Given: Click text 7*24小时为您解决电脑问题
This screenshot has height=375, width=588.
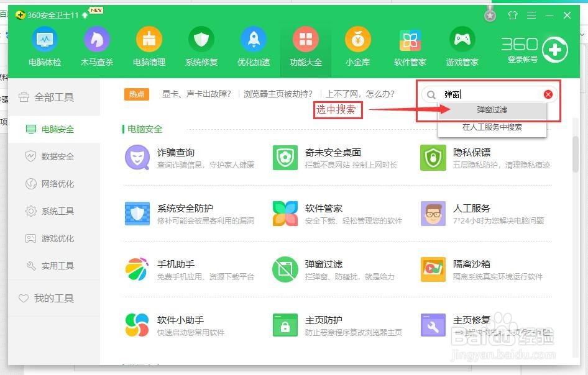Looking at the screenshot, I should 498,220.
